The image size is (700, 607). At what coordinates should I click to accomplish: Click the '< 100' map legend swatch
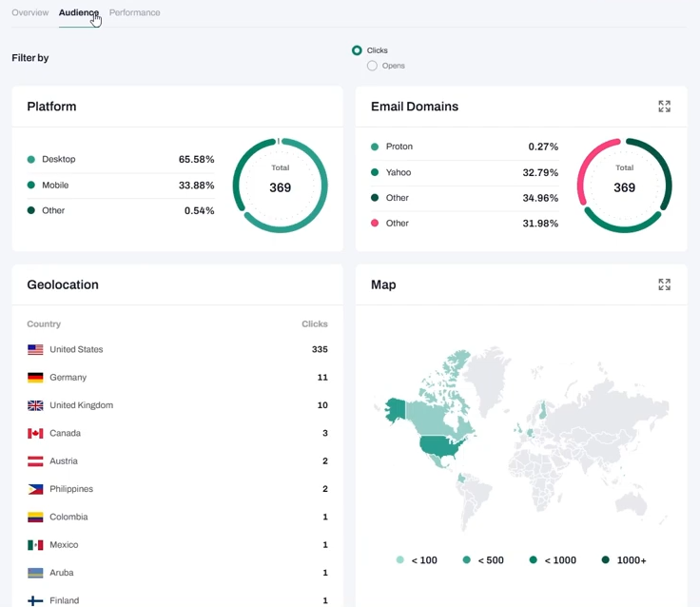point(400,560)
